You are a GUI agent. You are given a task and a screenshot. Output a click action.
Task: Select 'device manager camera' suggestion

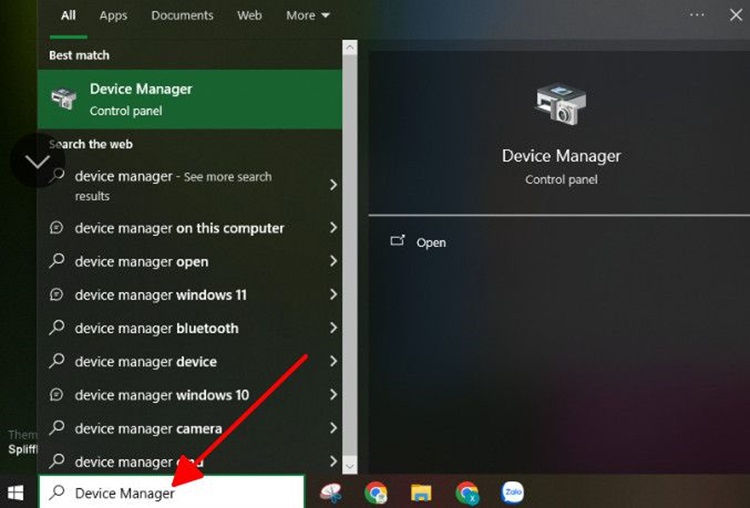(189, 429)
